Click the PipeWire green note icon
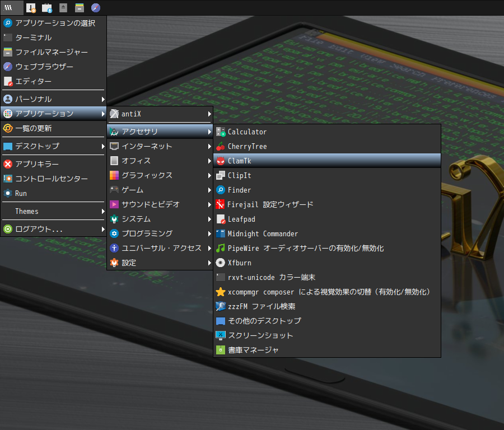The height and width of the screenshot is (430, 504). coord(221,248)
